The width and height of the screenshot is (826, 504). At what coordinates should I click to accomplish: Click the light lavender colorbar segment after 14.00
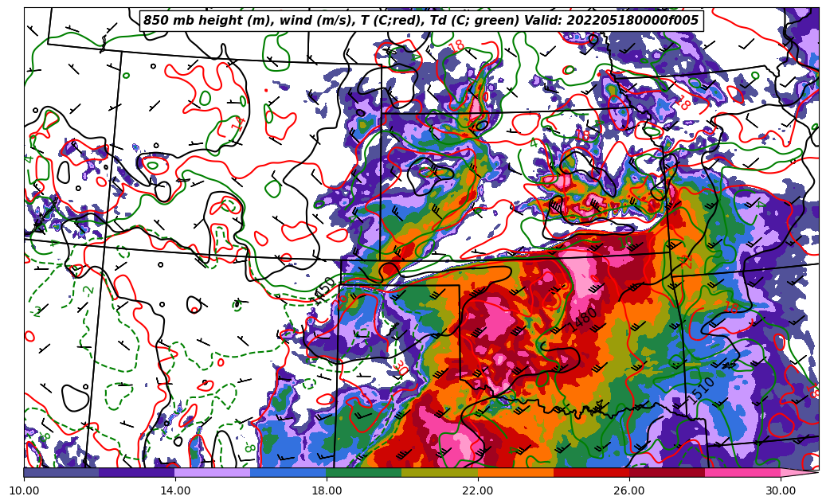pos(213,472)
